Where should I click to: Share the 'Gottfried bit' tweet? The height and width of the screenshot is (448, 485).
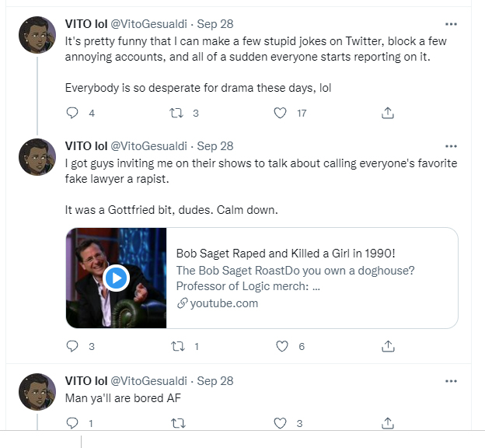(386, 347)
